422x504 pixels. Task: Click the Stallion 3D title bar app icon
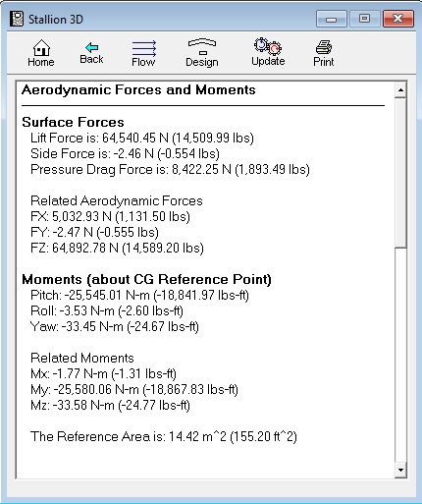(17, 19)
